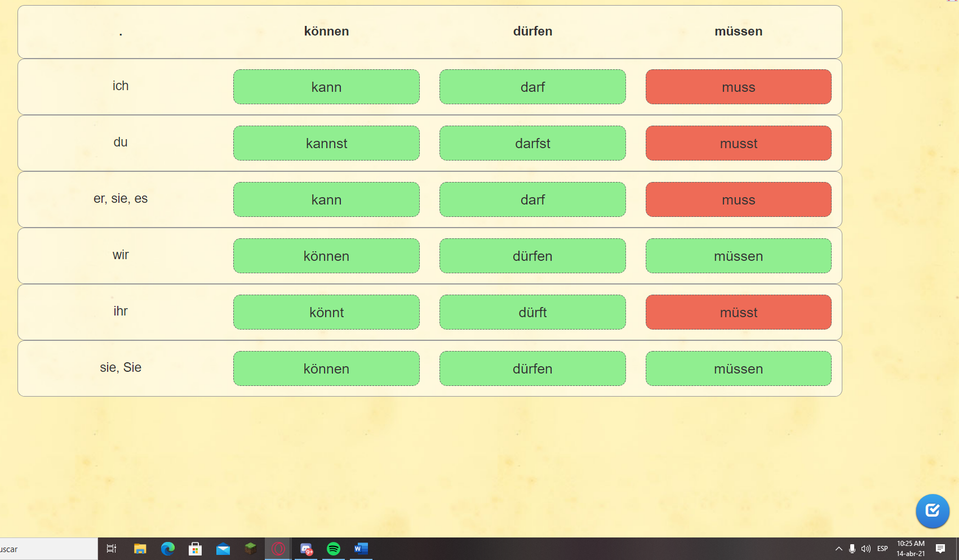The height and width of the screenshot is (560, 959).
Task: Open File Explorer from the taskbar
Action: [140, 549]
